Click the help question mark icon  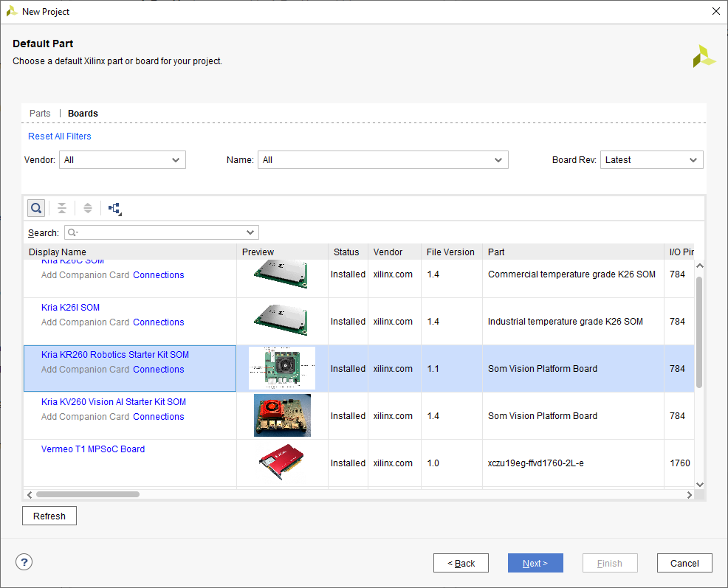(24, 562)
